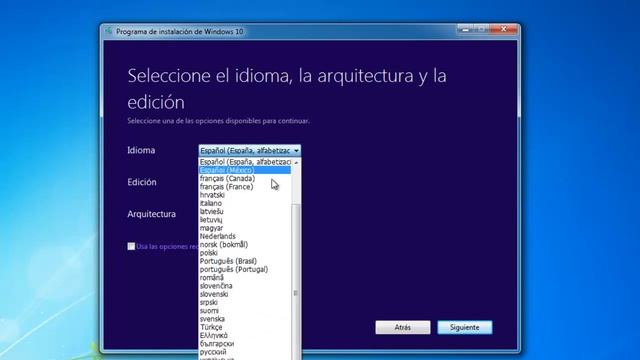Screen dimensions: 640x360
Task: Toggle 'Usa las opciones recomendadas' checkbox
Action: tap(131, 246)
